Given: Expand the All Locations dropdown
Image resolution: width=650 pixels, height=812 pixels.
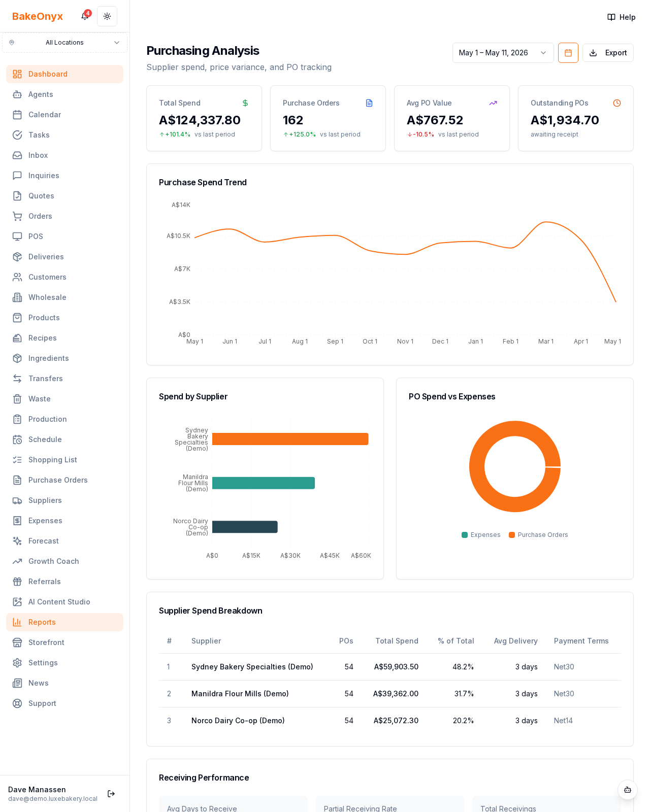Looking at the screenshot, I should click(x=64, y=43).
